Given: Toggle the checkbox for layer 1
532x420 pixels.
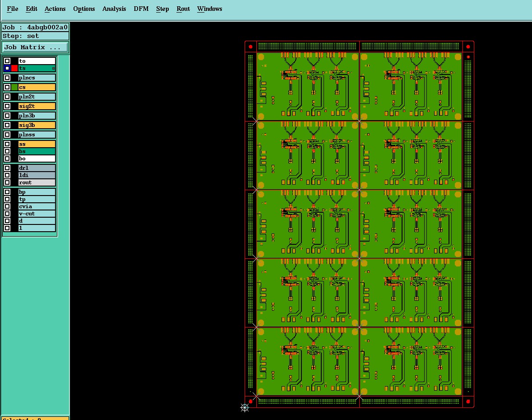Looking at the screenshot, I should pos(7,228).
